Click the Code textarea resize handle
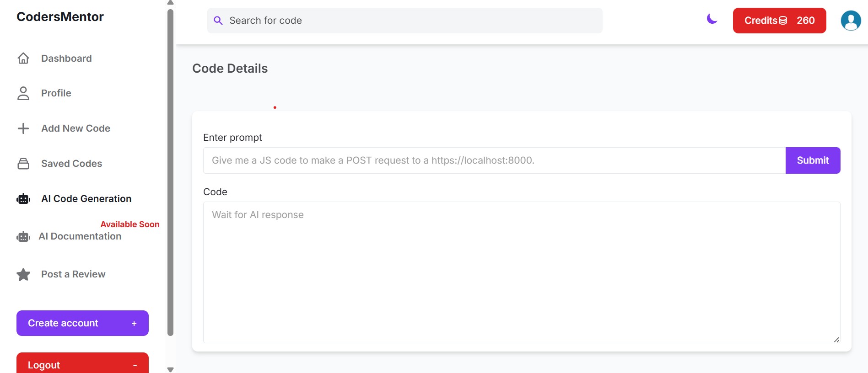The image size is (868, 373). [x=836, y=339]
